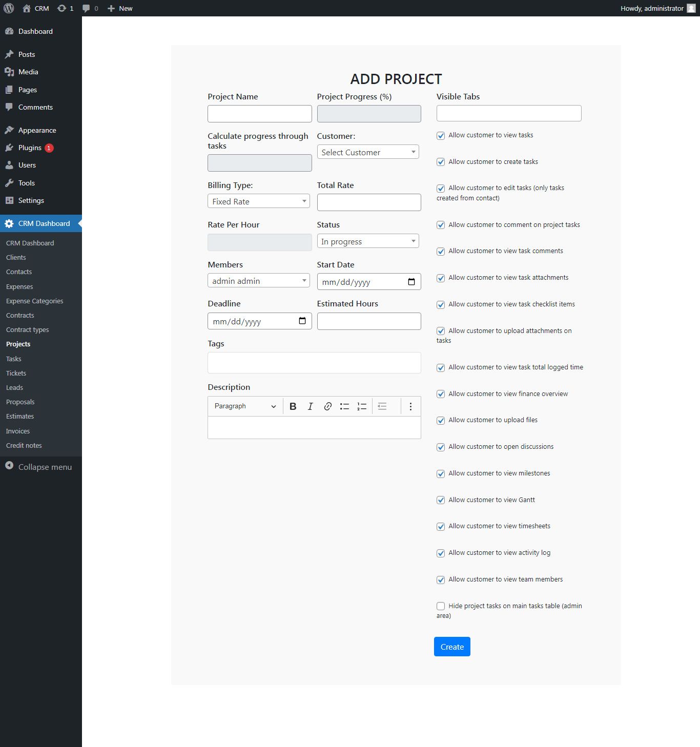Create a bulleted list in the description
This screenshot has width=700, height=747.
coord(344,406)
